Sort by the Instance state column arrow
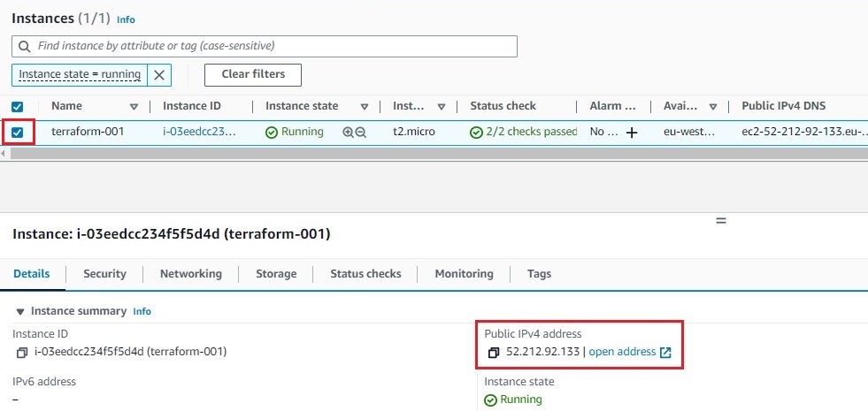 365,107
